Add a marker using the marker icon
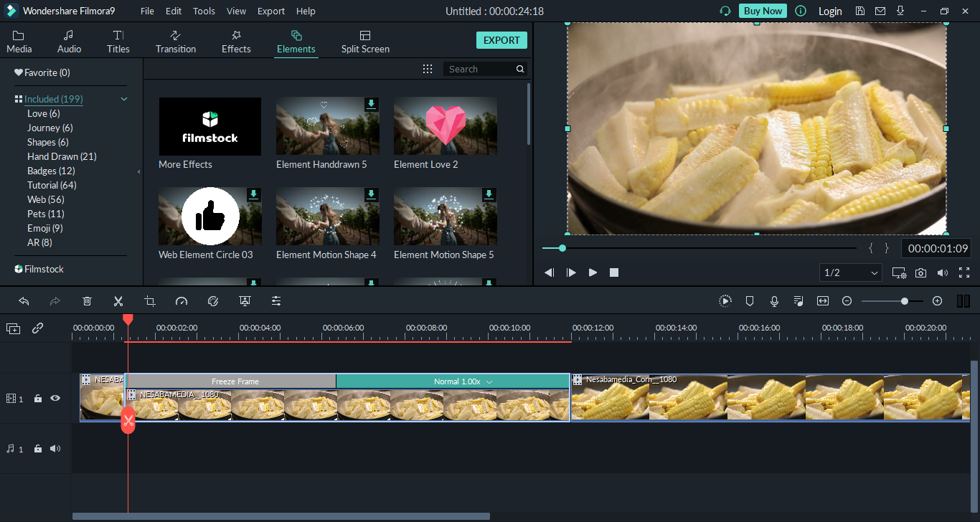Image resolution: width=980 pixels, height=522 pixels. [750, 301]
